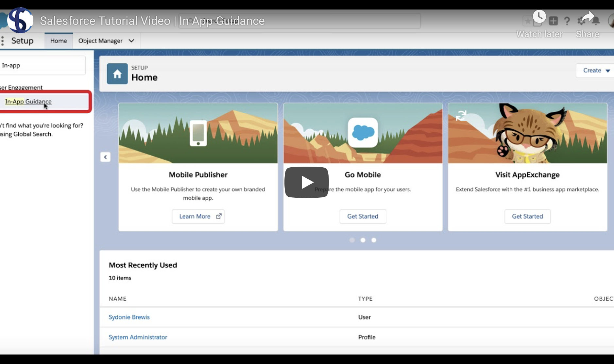Click the Setup Home house icon
This screenshot has width=614, height=364.
pyautogui.click(x=117, y=74)
